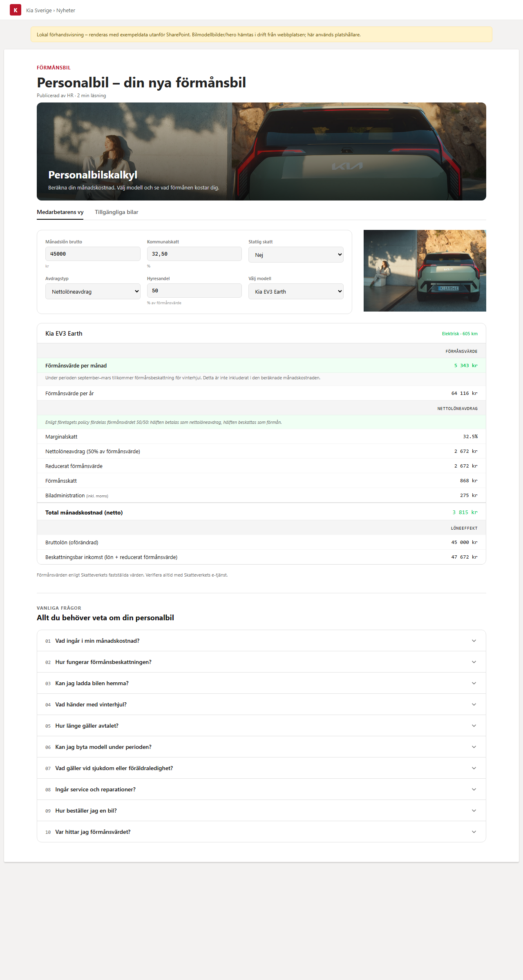Click the '47 672 kr' taxable income value
This screenshot has width=523, height=980.
tap(465, 557)
